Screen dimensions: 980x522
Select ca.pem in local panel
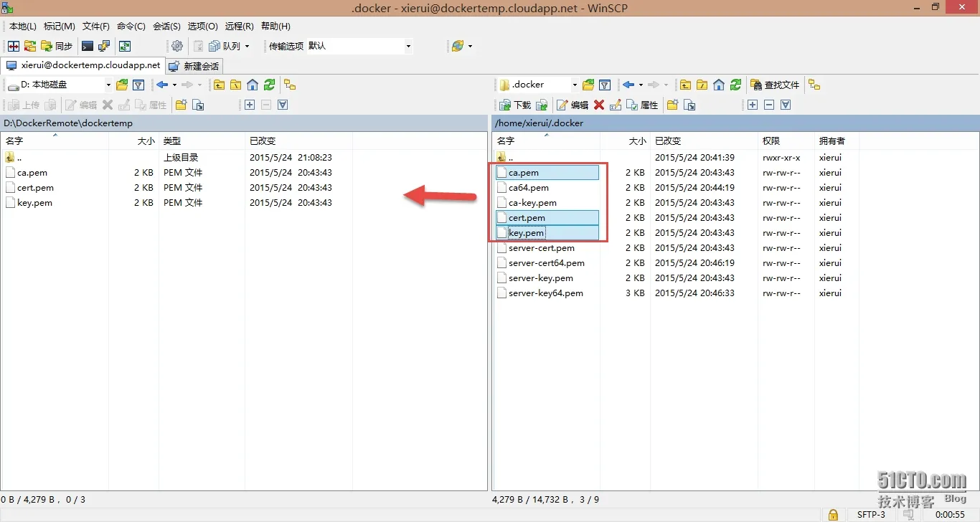tap(32, 173)
